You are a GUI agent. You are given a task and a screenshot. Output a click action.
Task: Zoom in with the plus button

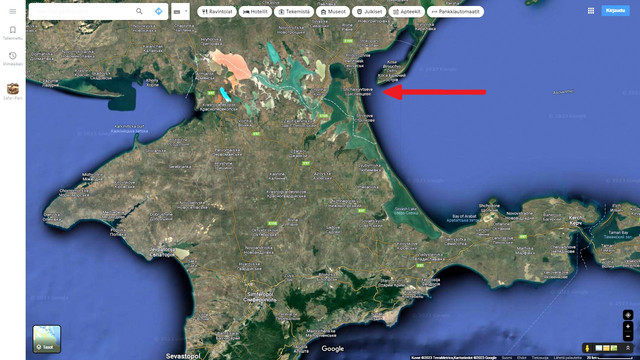(x=628, y=326)
